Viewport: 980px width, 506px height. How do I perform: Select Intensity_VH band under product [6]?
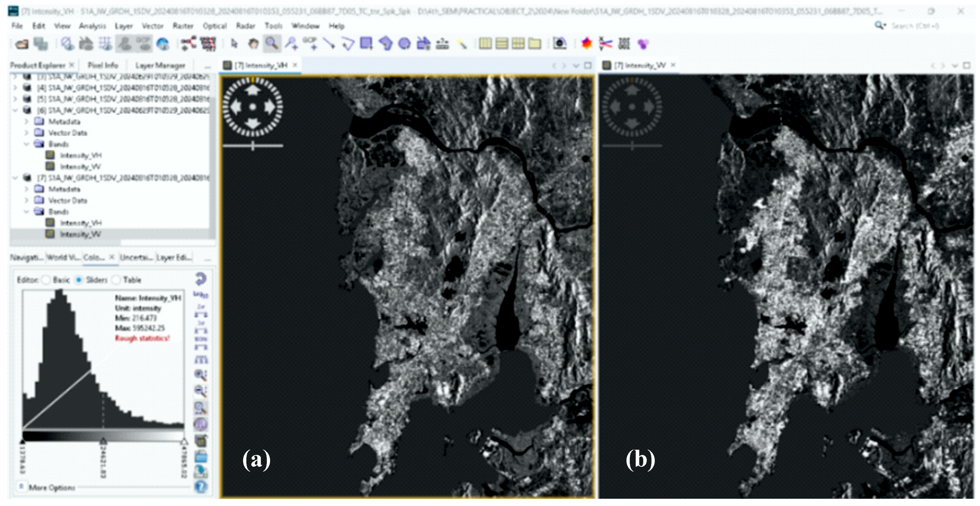[x=81, y=155]
